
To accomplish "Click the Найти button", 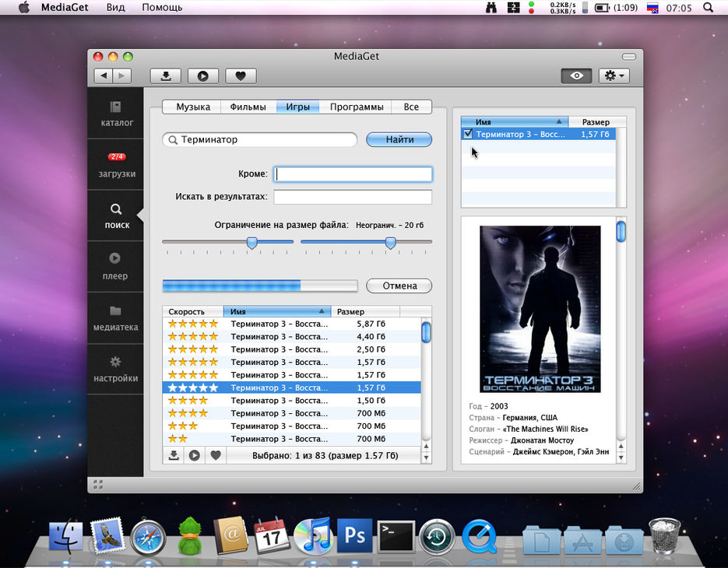I will [x=399, y=140].
